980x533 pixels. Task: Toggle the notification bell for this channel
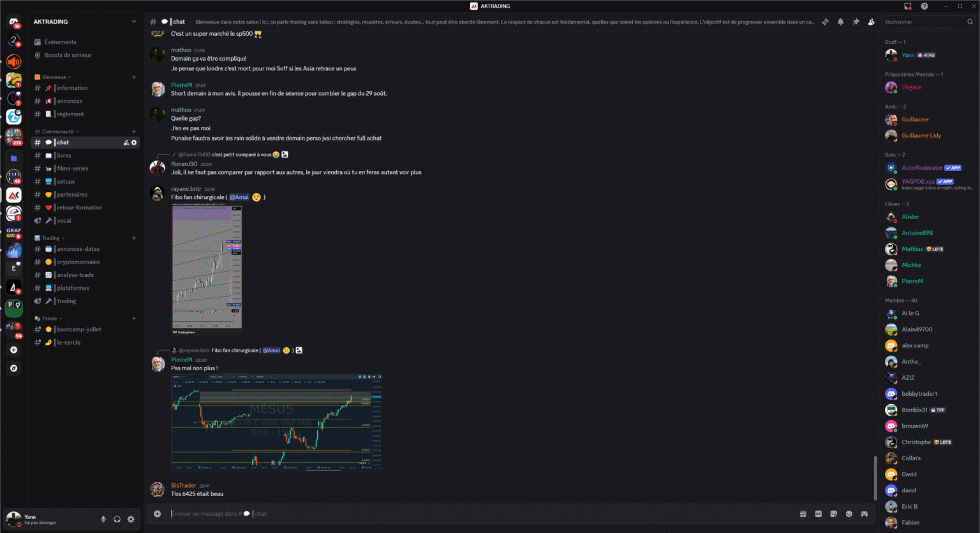(x=840, y=21)
